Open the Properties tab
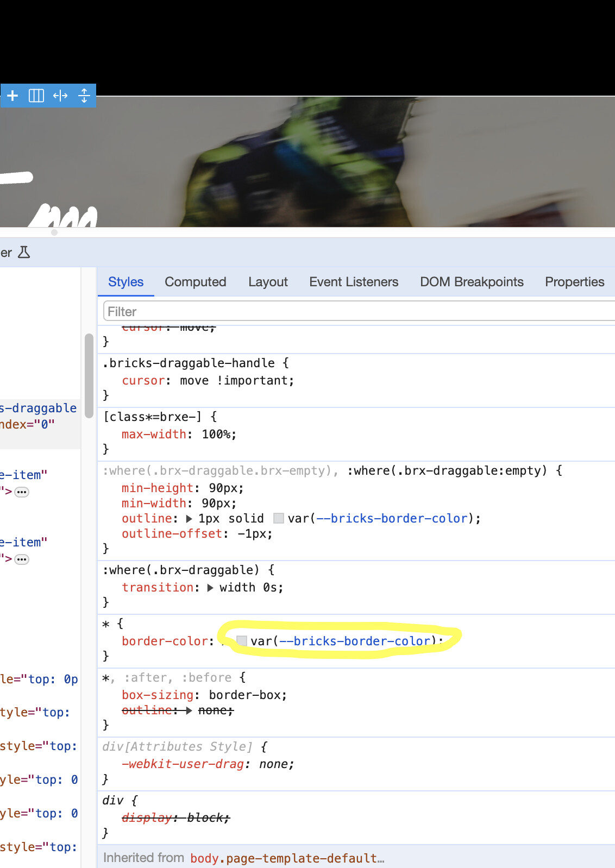Viewport: 615px width, 868px height. [575, 282]
